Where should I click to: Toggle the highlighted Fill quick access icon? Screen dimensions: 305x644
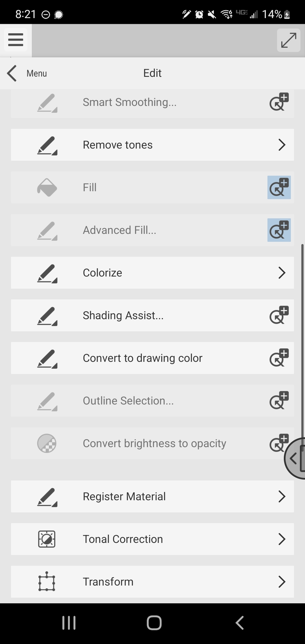pyautogui.click(x=279, y=187)
